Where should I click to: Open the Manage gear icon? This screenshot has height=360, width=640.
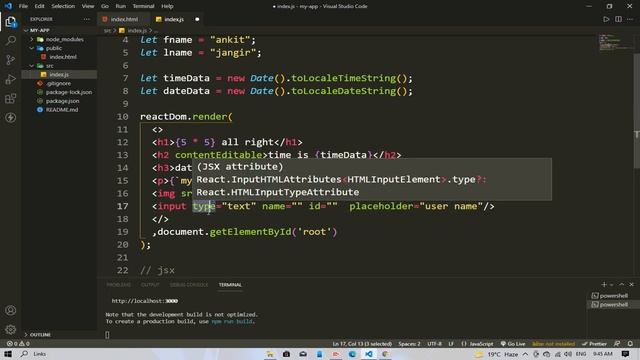pos(11,329)
